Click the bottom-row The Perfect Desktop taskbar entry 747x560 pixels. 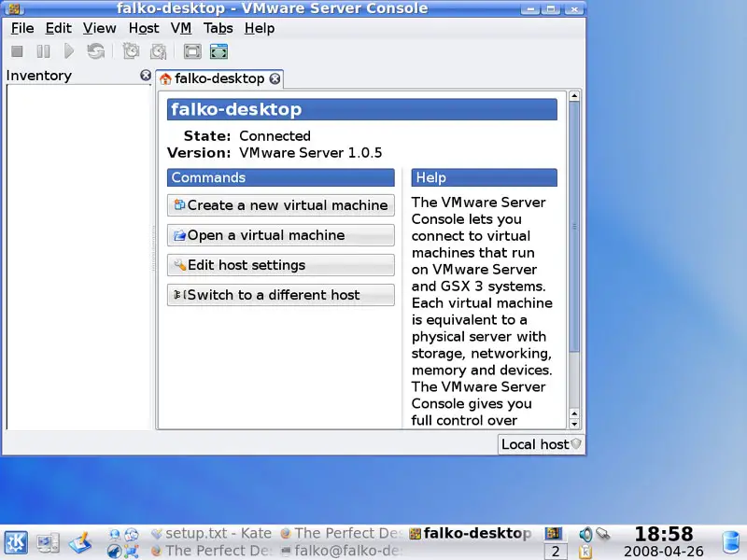211,551
